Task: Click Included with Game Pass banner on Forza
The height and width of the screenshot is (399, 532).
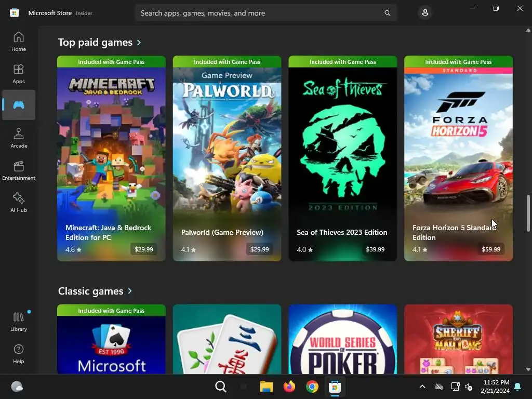Action: (458, 62)
